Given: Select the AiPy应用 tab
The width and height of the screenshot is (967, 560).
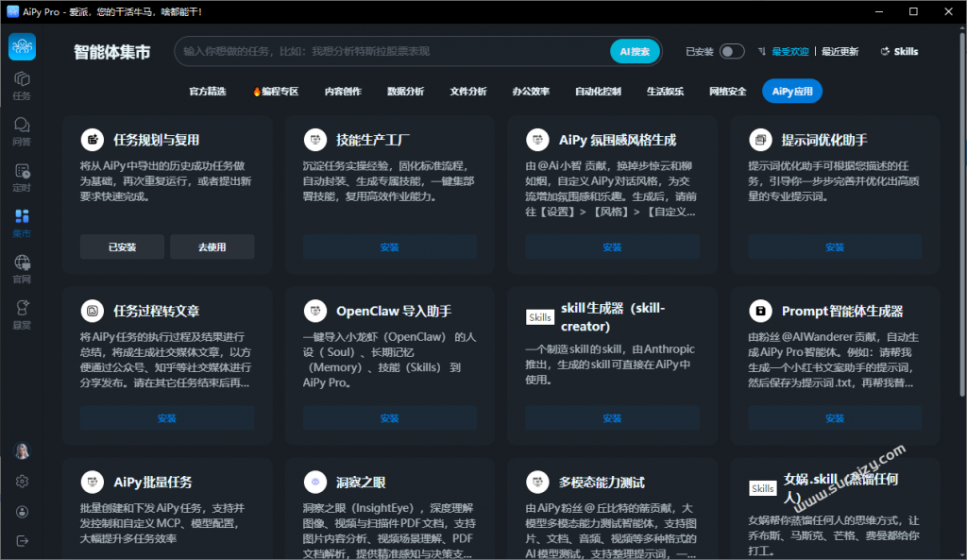Looking at the screenshot, I should click(x=792, y=92).
